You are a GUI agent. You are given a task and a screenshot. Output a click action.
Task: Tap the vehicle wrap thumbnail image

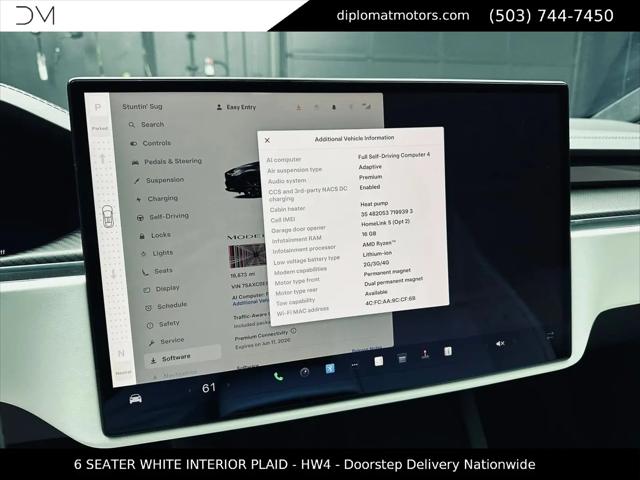(x=247, y=256)
